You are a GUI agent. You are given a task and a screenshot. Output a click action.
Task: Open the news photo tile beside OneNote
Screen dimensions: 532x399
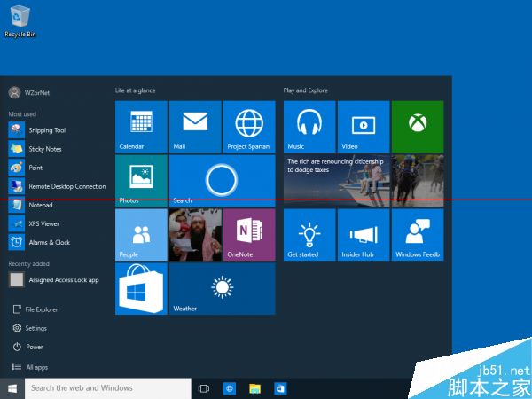click(x=195, y=235)
